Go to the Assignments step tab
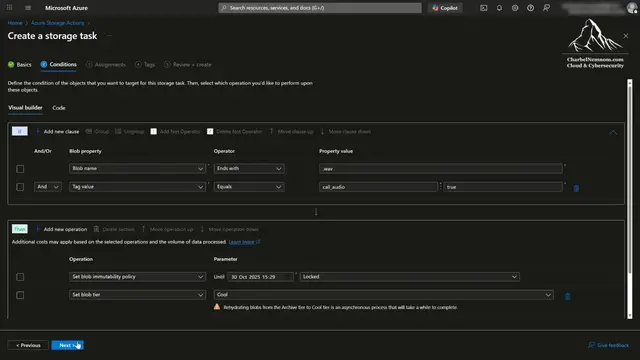Viewport: 640px width, 360px height. tap(106, 64)
